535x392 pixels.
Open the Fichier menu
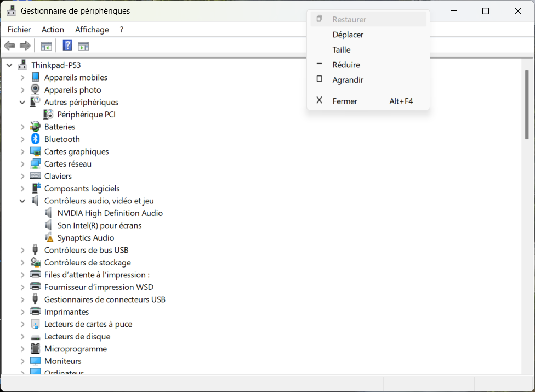(19, 30)
